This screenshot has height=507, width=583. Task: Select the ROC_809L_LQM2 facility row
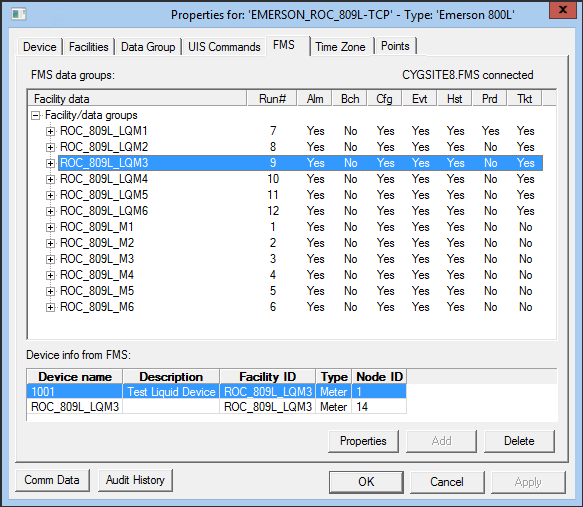pos(300,147)
